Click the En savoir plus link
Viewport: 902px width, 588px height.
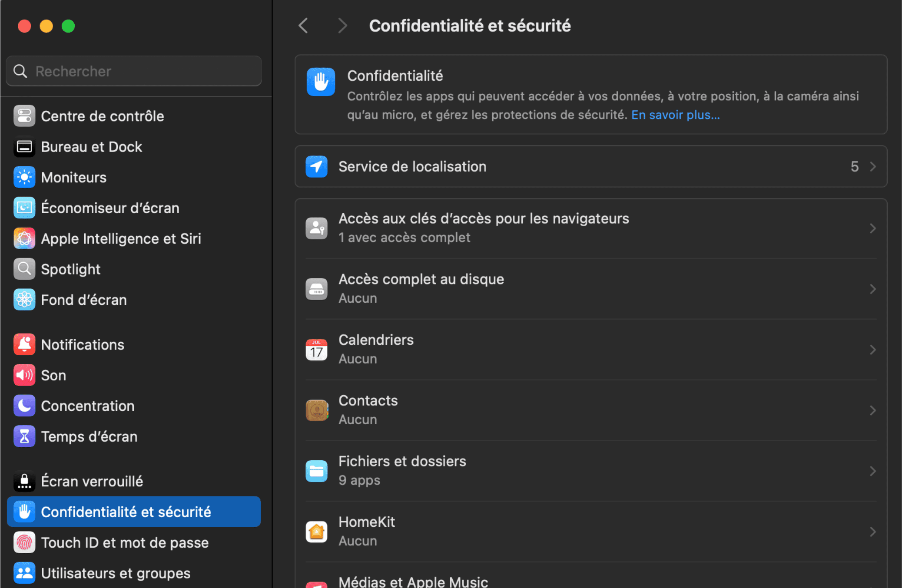tap(675, 115)
